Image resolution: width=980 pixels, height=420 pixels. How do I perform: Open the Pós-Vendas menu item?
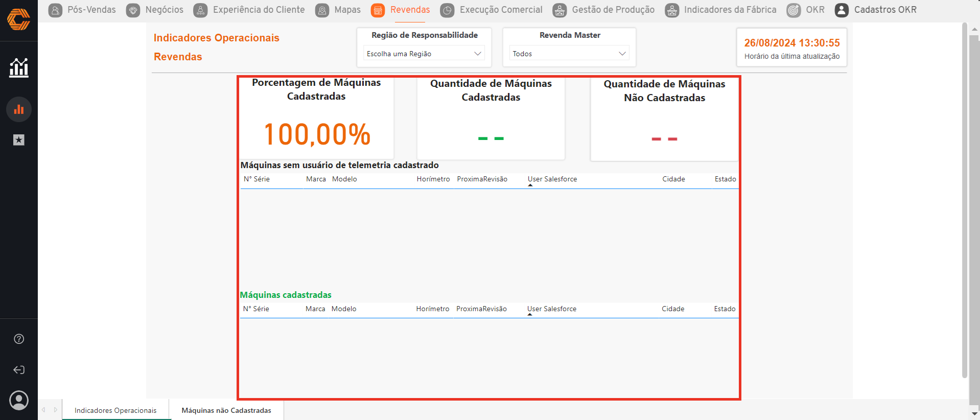click(91, 10)
